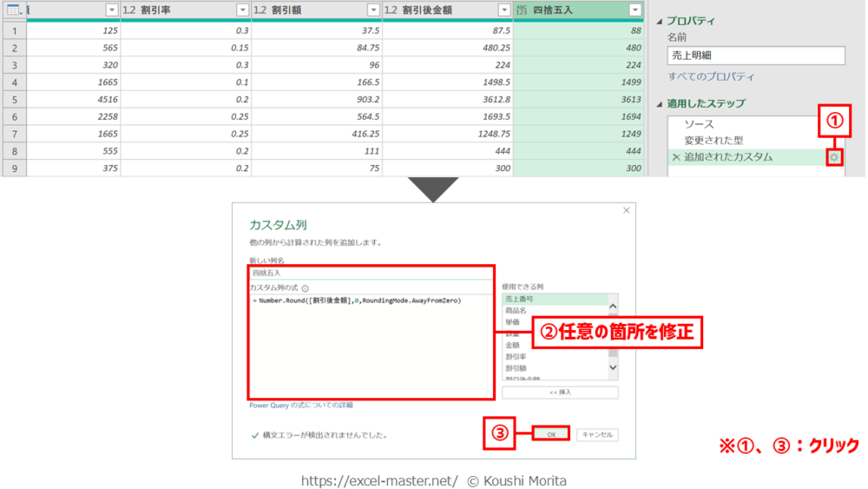Collapse the プロパティ section
The image size is (868, 489).
(660, 21)
